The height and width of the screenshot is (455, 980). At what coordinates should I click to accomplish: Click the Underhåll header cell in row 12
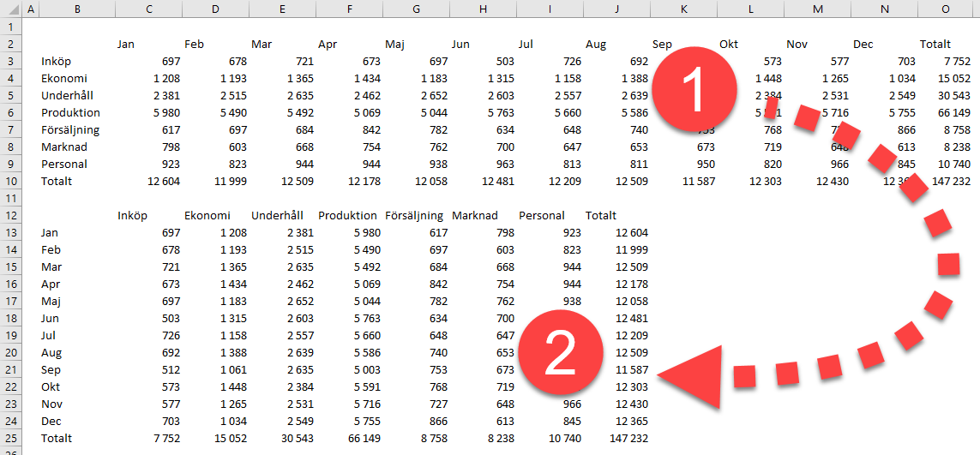[279, 215]
